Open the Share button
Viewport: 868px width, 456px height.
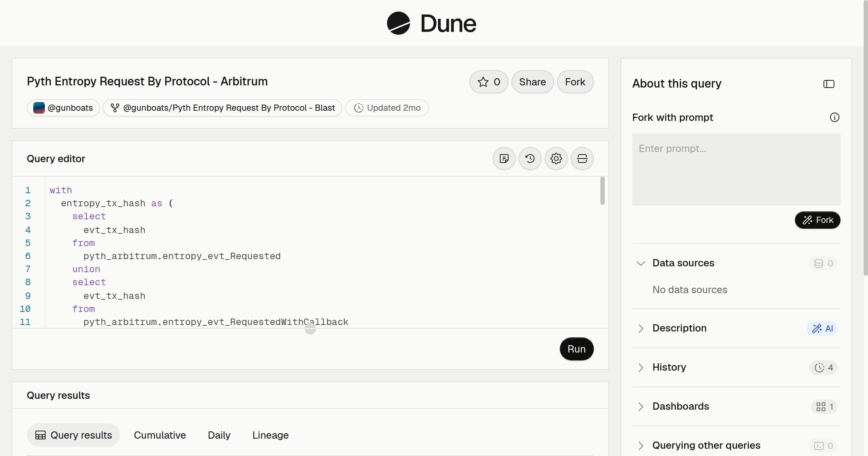pyautogui.click(x=532, y=82)
